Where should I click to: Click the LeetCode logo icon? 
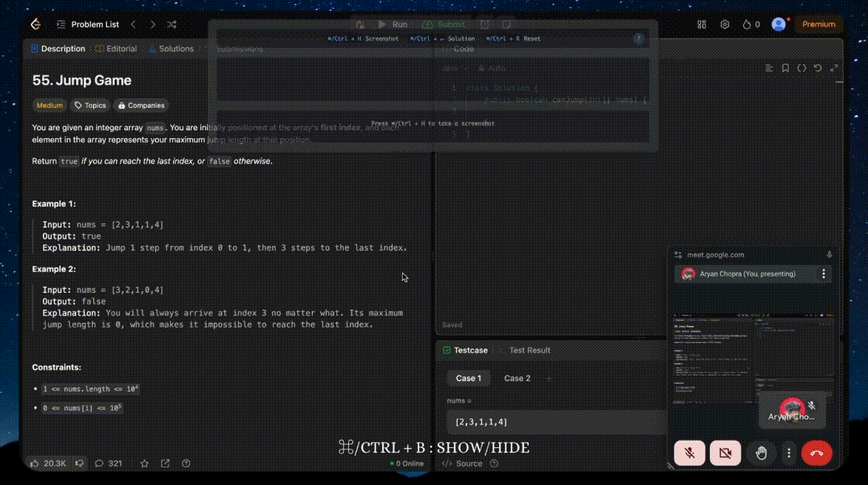(36, 24)
